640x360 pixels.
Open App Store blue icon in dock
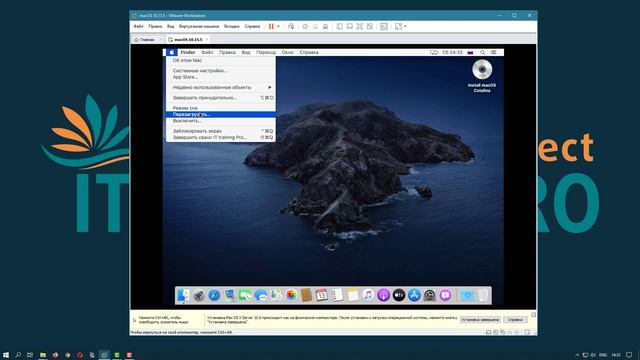[414, 295]
